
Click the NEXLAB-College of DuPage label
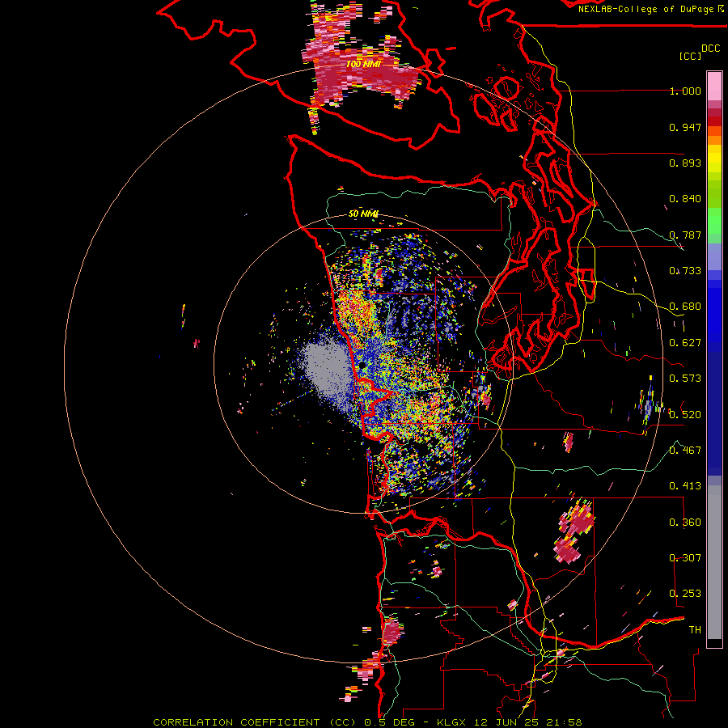(x=645, y=9)
